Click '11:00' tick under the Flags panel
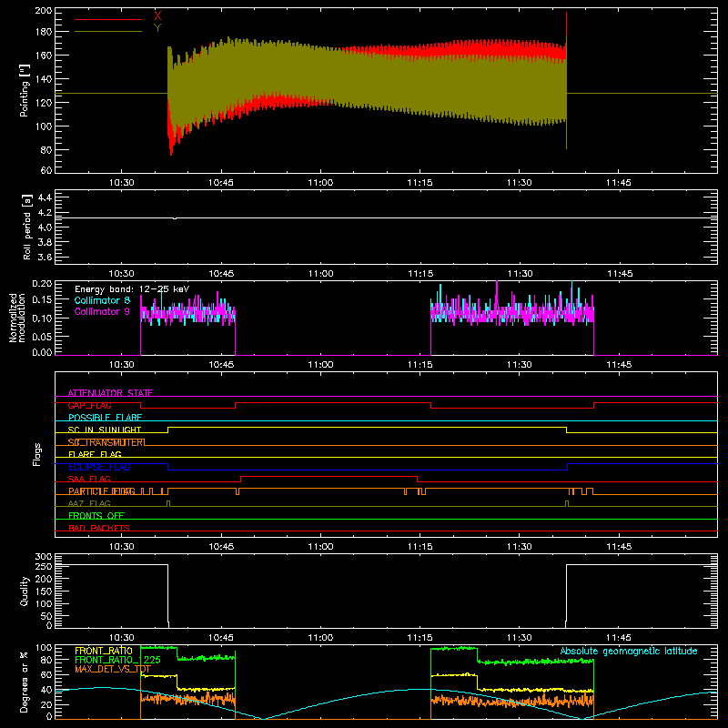 click(320, 547)
